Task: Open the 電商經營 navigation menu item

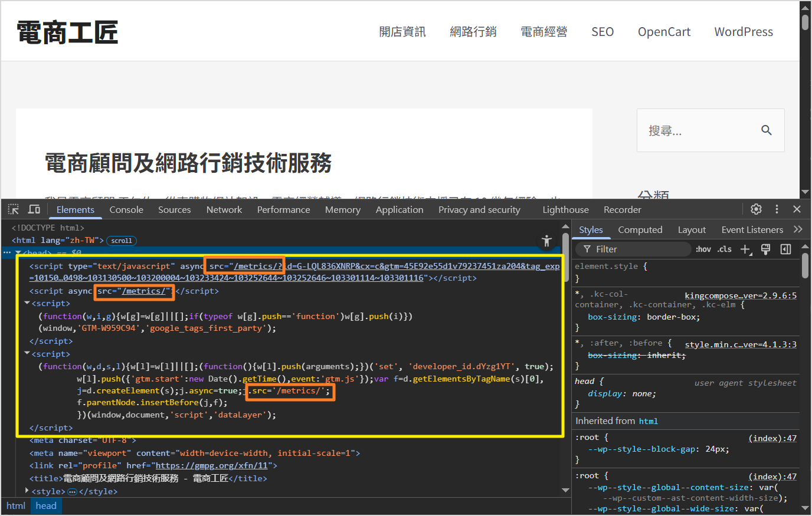Action: coord(544,32)
